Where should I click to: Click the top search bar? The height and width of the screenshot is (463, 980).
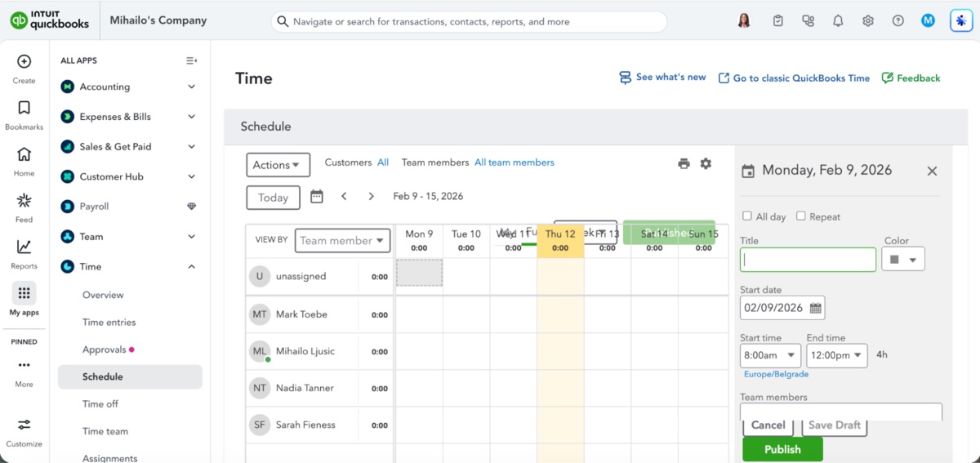[469, 22]
